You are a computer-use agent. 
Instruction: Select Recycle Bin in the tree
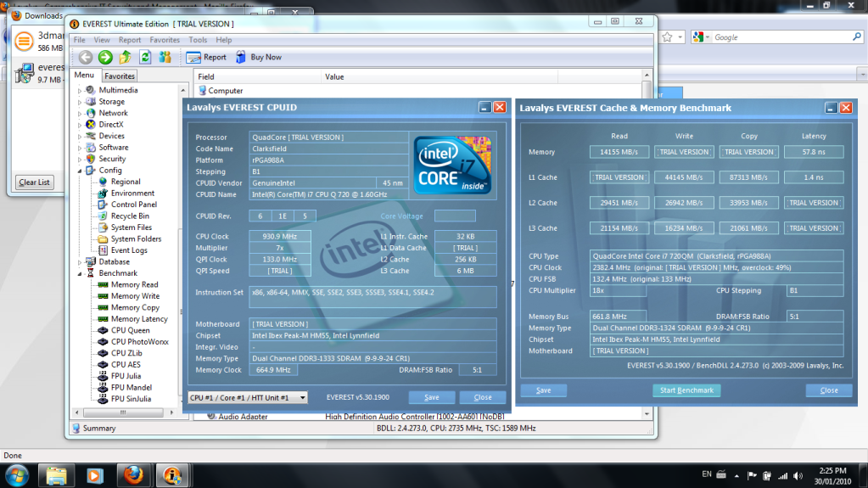[130, 216]
